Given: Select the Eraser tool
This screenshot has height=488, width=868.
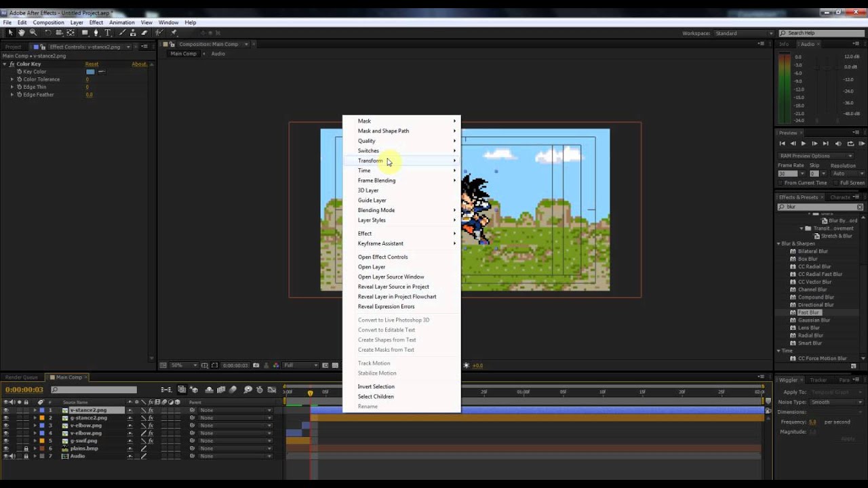Looking at the screenshot, I should 144,33.
